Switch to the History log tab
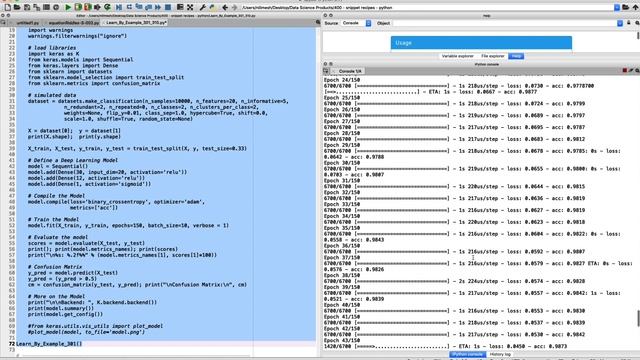This screenshot has height=360, width=640. pyautogui.click(x=500, y=354)
